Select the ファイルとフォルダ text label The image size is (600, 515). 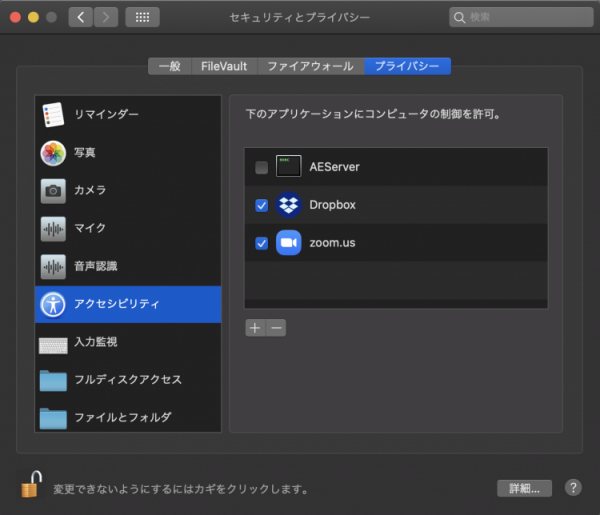pyautogui.click(x=122, y=417)
